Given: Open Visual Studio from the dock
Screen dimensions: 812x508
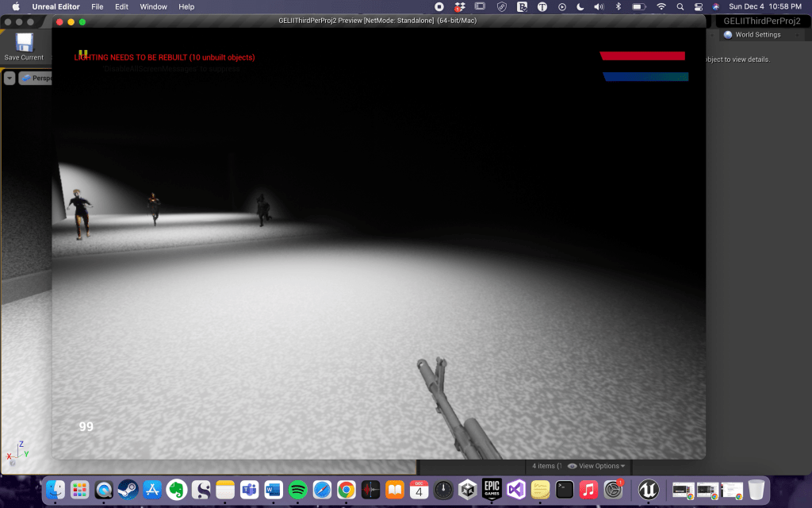Looking at the screenshot, I should (516, 490).
